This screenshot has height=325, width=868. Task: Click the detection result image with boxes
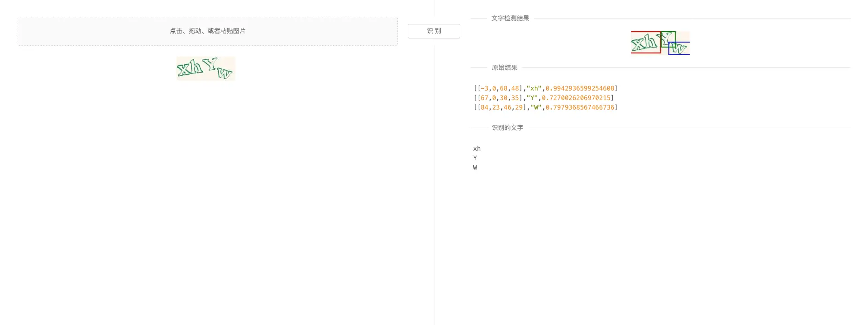point(660,43)
